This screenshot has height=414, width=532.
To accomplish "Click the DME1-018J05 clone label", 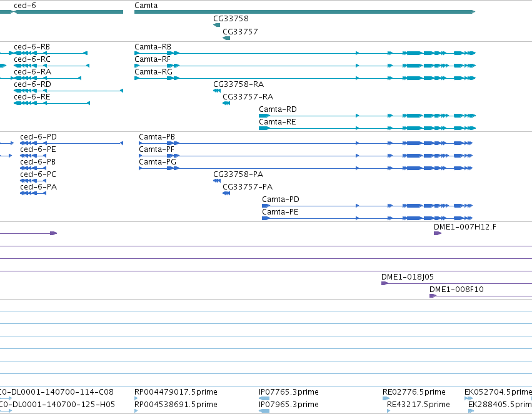I will [x=408, y=277].
